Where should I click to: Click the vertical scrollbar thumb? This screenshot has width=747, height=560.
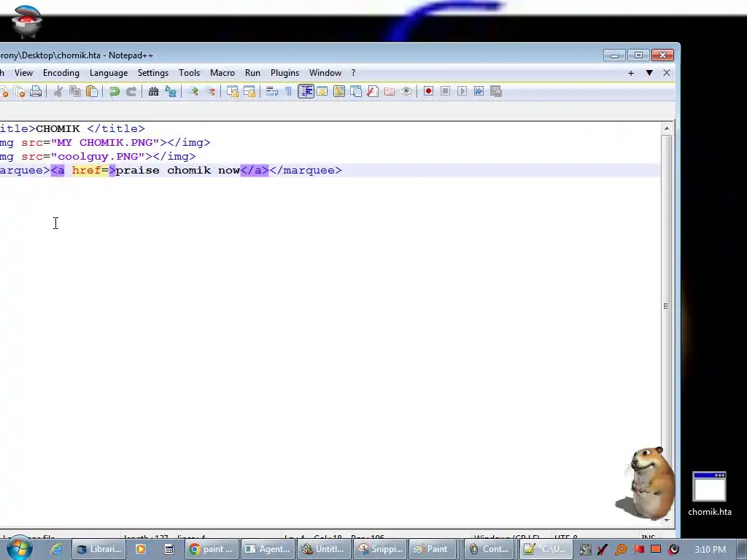[667, 306]
